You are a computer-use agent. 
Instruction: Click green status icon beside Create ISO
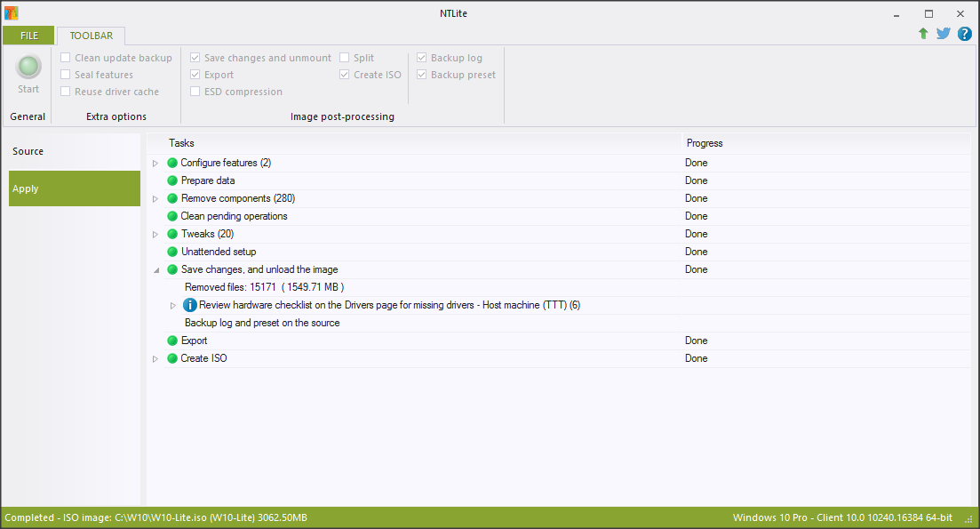(172, 358)
